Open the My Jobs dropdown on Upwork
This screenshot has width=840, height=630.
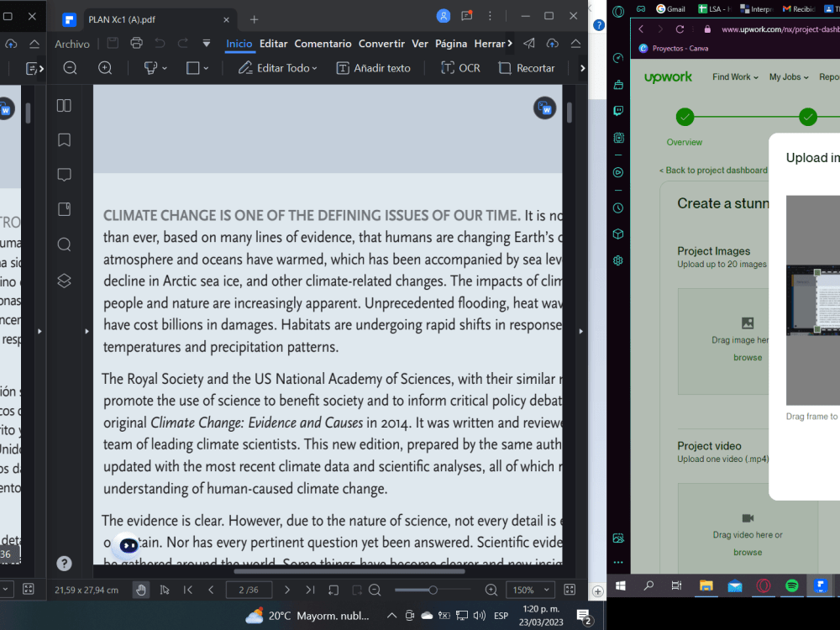point(789,77)
